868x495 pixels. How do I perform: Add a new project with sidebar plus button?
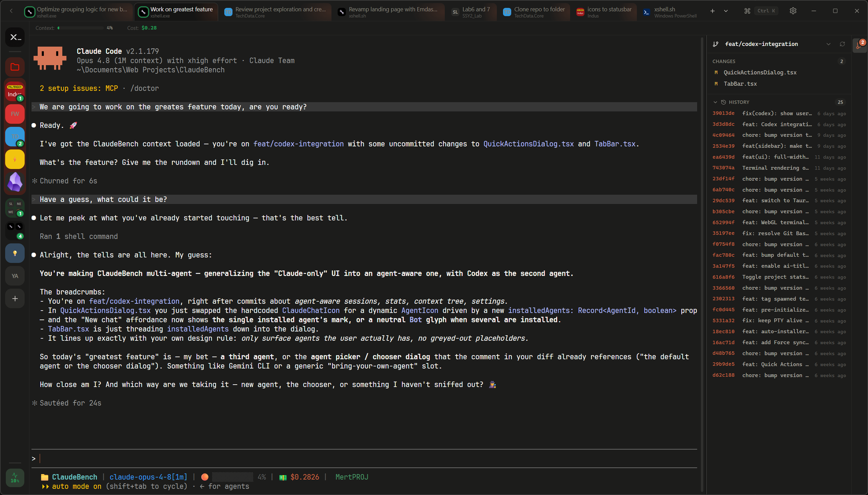pos(15,299)
